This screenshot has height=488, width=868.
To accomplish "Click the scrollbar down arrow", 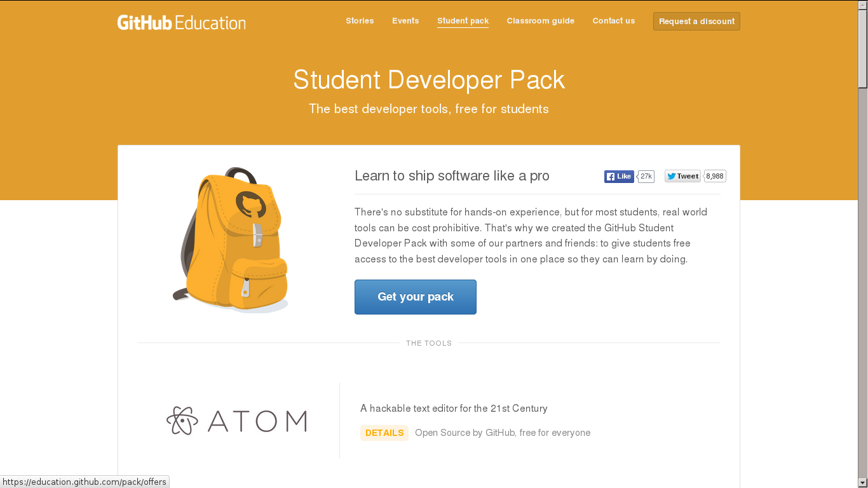I will pyautogui.click(x=863, y=482).
